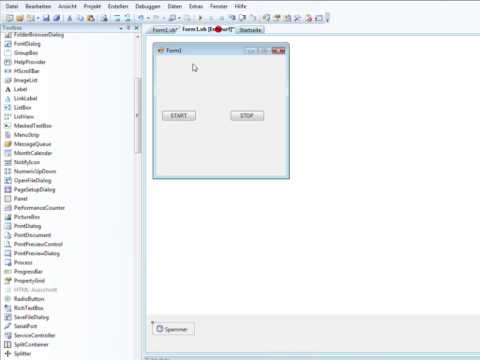Pick the GroupBox control in Toolbox
The width and height of the screenshot is (480, 360).
pyautogui.click(x=26, y=53)
